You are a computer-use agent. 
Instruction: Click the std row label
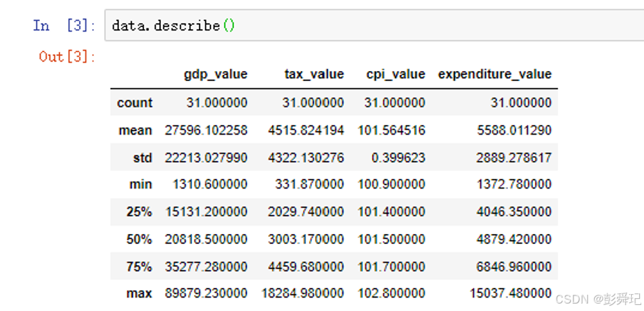(142, 158)
